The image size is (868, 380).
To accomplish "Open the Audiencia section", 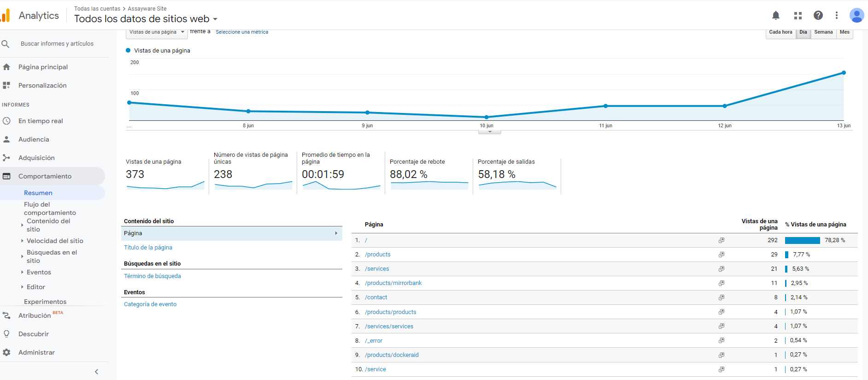I will [x=34, y=139].
